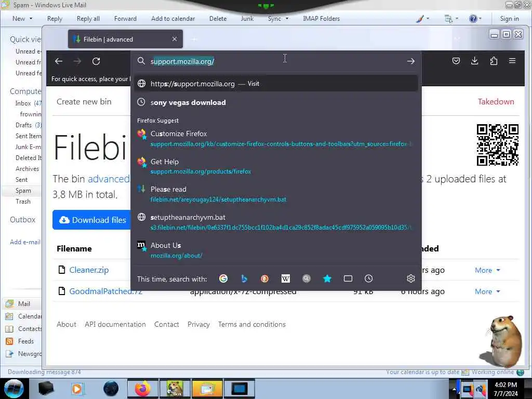The width and height of the screenshot is (532, 399).
Task: Open Firefox extensions icon
Action: [494, 61]
